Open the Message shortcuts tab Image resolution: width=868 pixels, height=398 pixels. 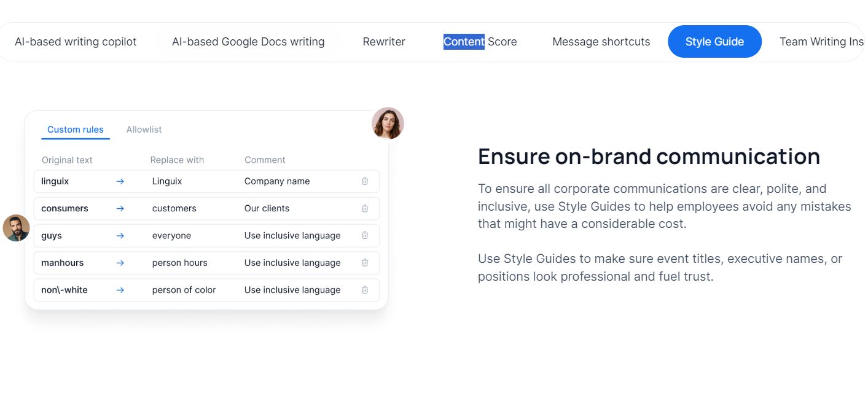601,42
